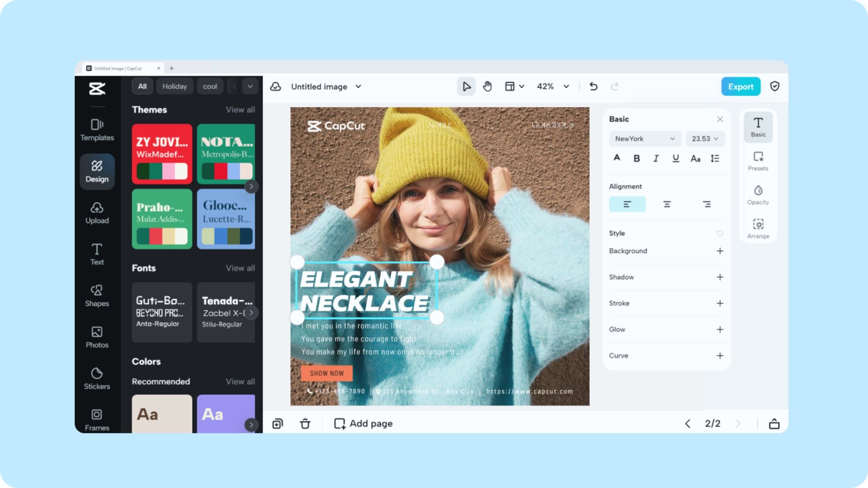The height and width of the screenshot is (488, 868).
Task: Undo the last action
Action: [x=593, y=86]
